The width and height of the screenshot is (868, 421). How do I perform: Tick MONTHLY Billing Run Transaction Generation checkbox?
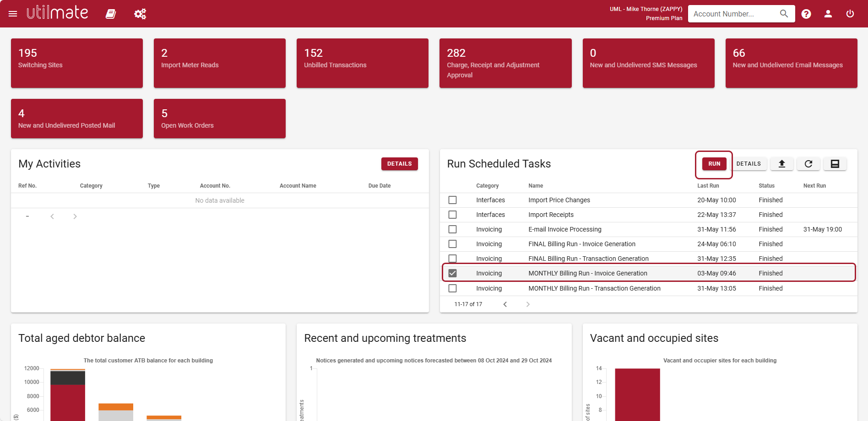452,288
